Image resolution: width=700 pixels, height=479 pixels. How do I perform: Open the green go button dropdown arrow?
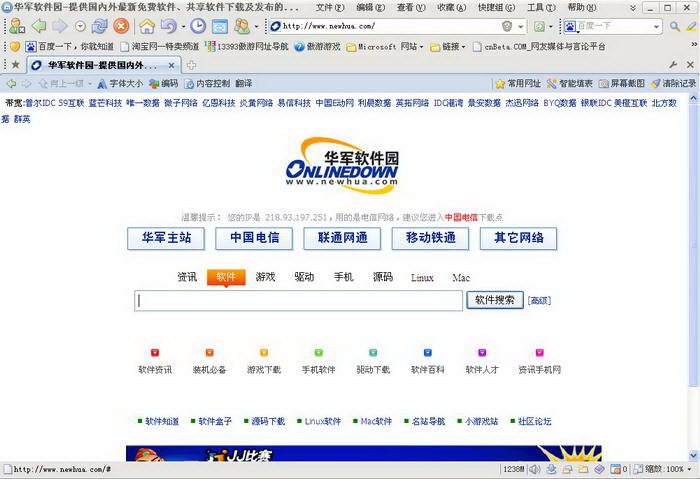coord(550,27)
